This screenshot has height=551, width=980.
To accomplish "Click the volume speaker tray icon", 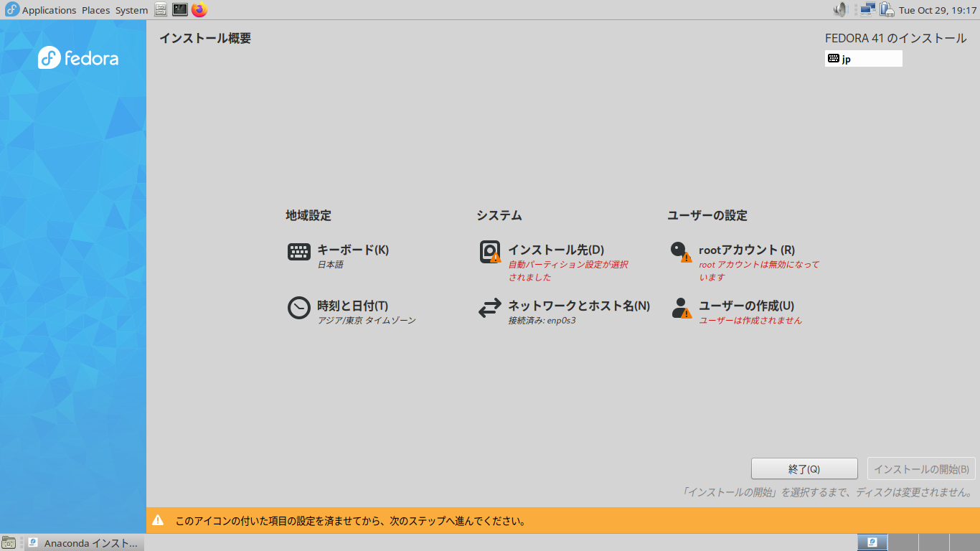I will [x=840, y=10].
